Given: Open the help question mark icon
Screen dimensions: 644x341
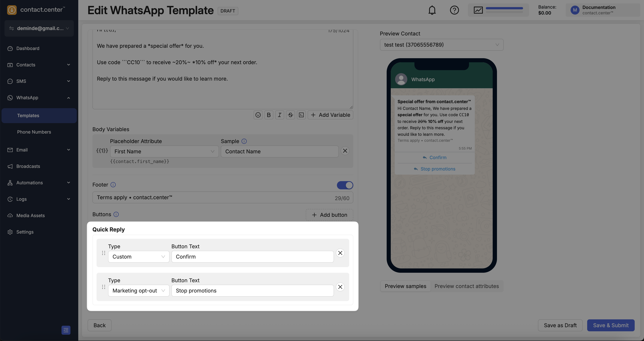Looking at the screenshot, I should pyautogui.click(x=454, y=10).
